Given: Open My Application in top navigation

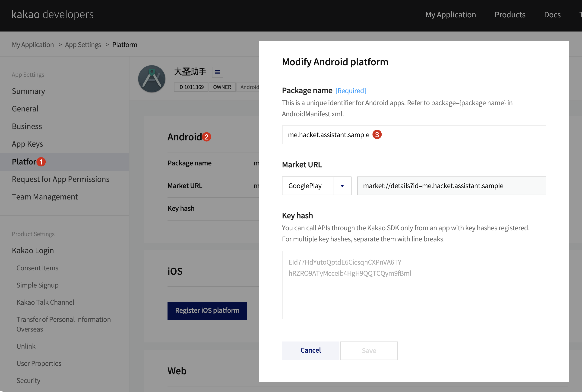Looking at the screenshot, I should coord(450,15).
